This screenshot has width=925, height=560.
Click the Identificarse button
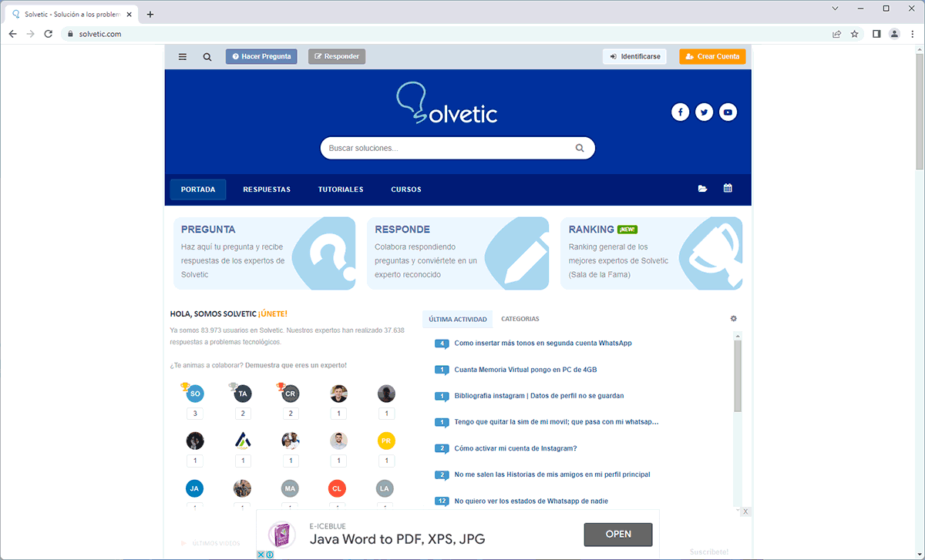634,56
